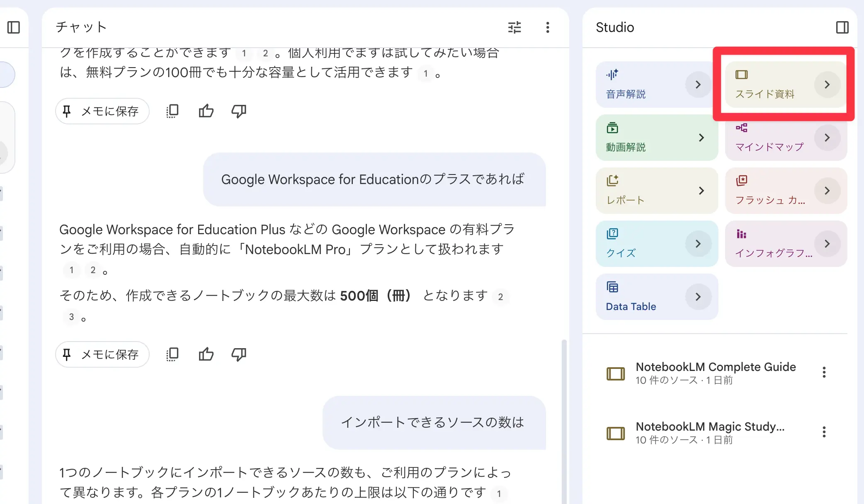Expand クイズ options chevron
864x504 pixels.
click(x=698, y=244)
